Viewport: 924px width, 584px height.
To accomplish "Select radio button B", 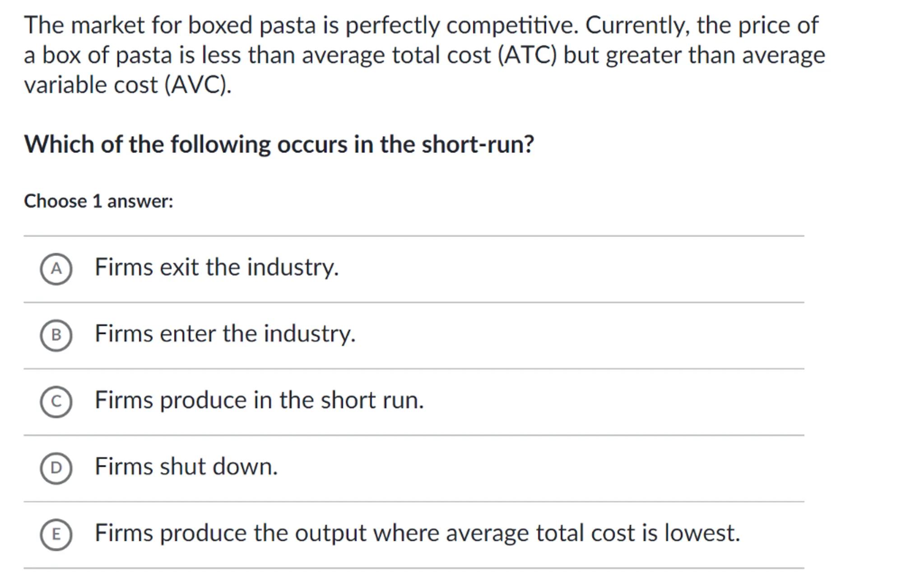I will pos(56,335).
